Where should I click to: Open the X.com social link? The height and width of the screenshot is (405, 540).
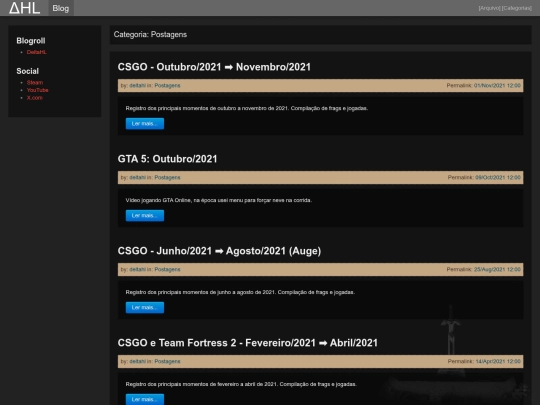point(34,97)
